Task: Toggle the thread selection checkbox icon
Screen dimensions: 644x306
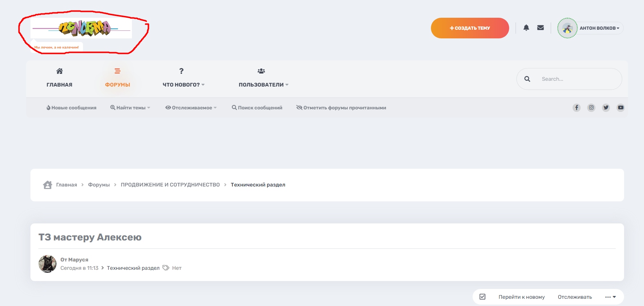Action: tap(482, 297)
